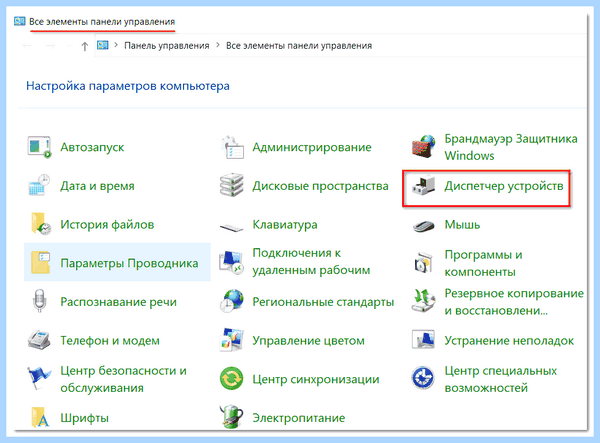Image resolution: width=600 pixels, height=443 pixels.
Task: Open the Диспетчер устройств link
Action: point(504,186)
